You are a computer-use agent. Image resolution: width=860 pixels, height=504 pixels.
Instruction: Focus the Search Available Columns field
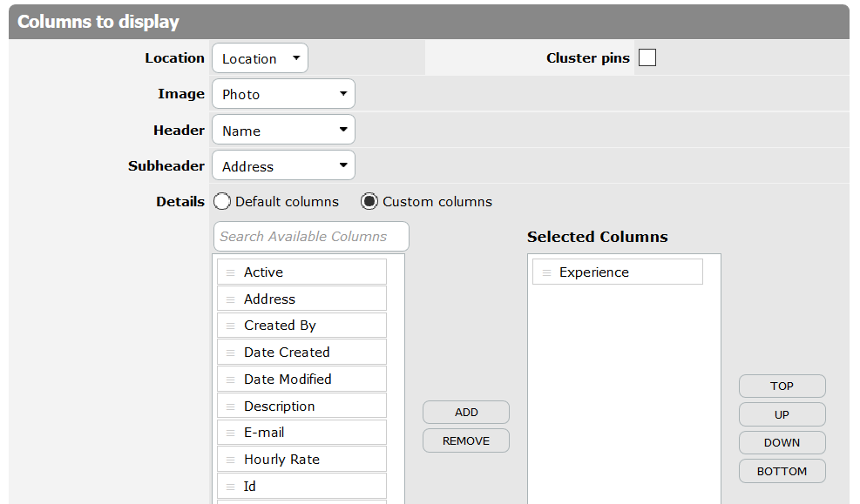[311, 236]
